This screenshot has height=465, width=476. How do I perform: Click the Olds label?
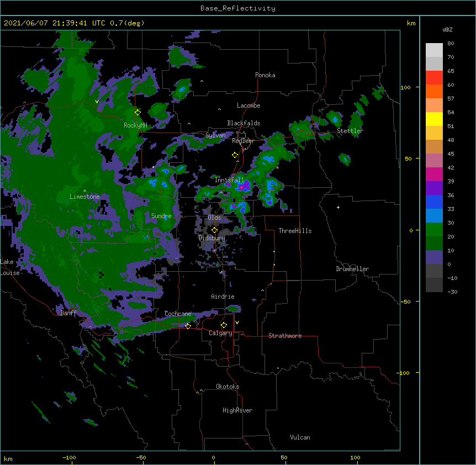214,218
